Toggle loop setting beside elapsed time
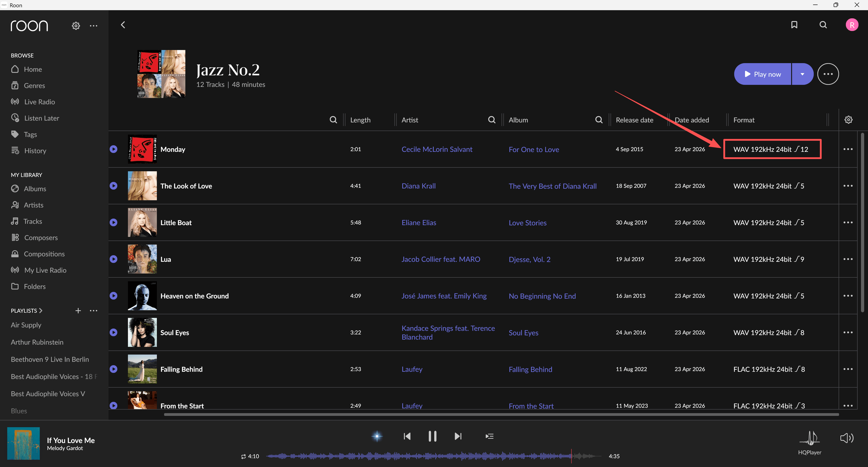The width and height of the screenshot is (868, 467). tap(243, 456)
